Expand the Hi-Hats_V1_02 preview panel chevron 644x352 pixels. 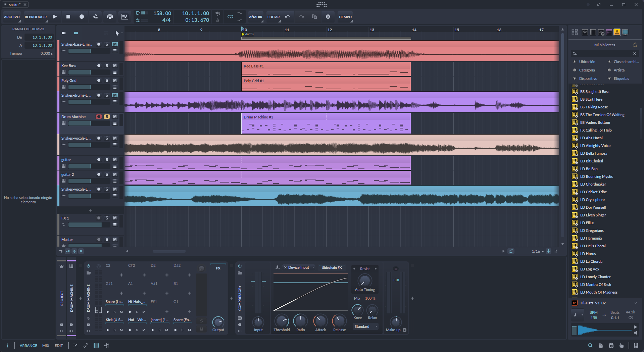(x=636, y=303)
